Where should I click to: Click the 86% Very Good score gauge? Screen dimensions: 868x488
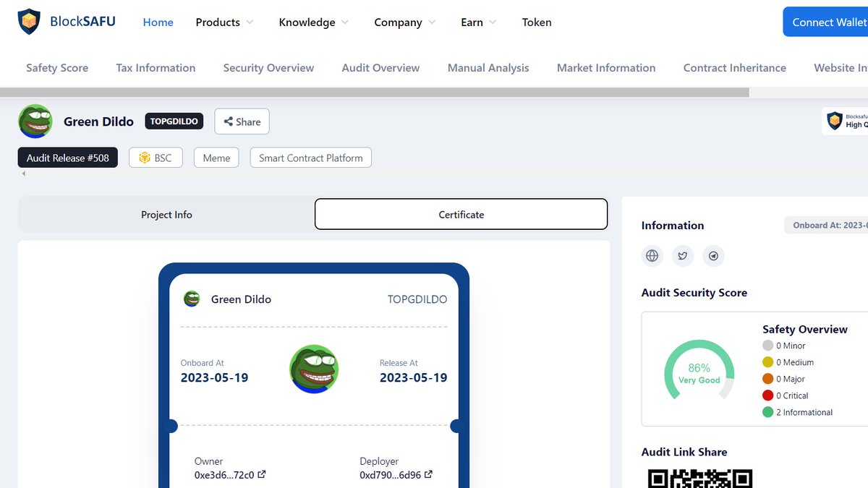click(x=699, y=369)
